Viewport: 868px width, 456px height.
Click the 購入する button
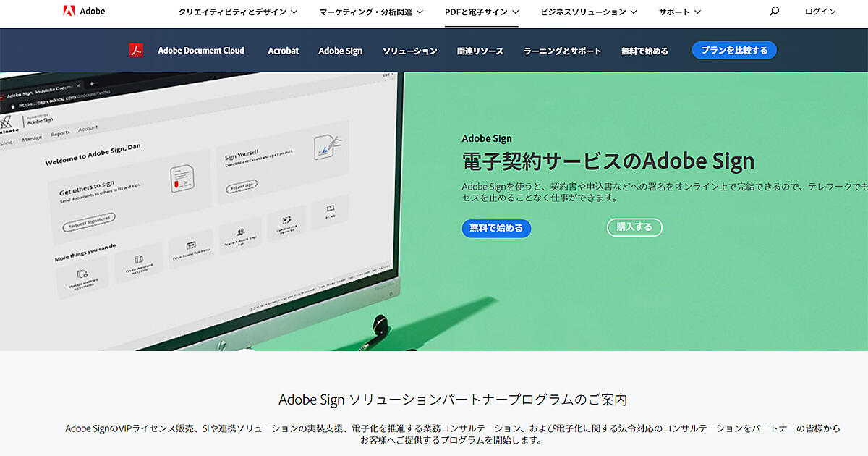pos(634,227)
